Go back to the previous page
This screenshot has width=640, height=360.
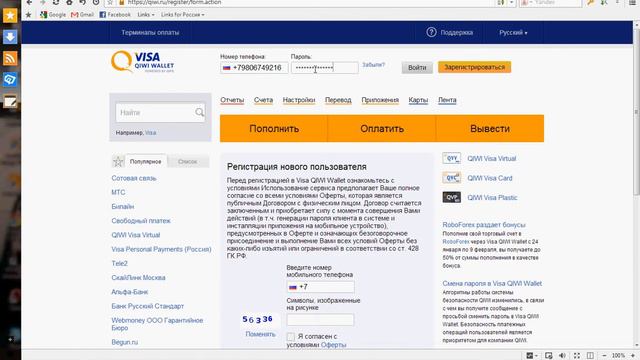point(29,2)
